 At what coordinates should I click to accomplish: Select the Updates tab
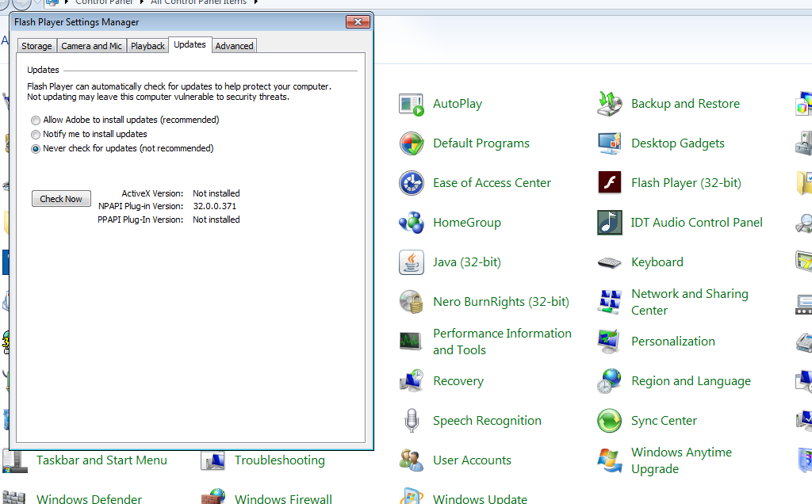[x=190, y=44]
